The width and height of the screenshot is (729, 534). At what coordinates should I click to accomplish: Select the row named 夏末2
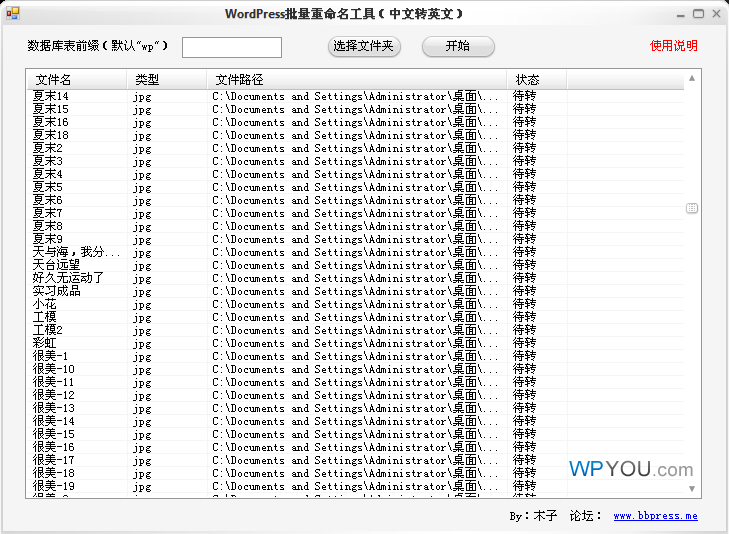(355, 148)
